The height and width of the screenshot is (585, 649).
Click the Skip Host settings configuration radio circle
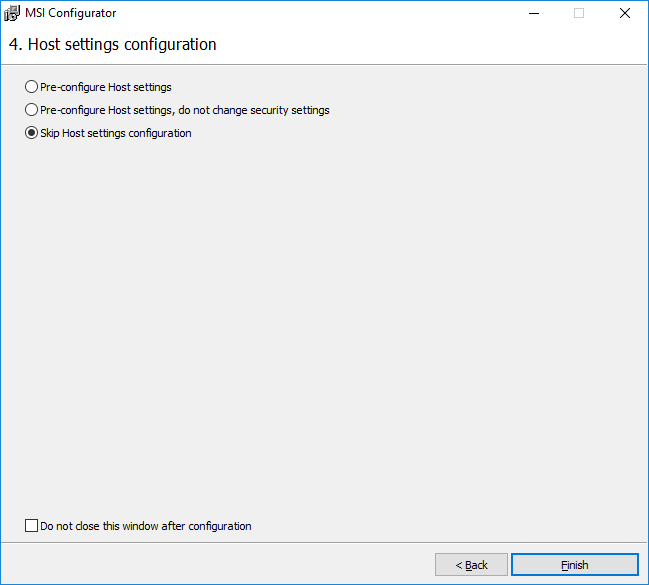click(x=32, y=133)
